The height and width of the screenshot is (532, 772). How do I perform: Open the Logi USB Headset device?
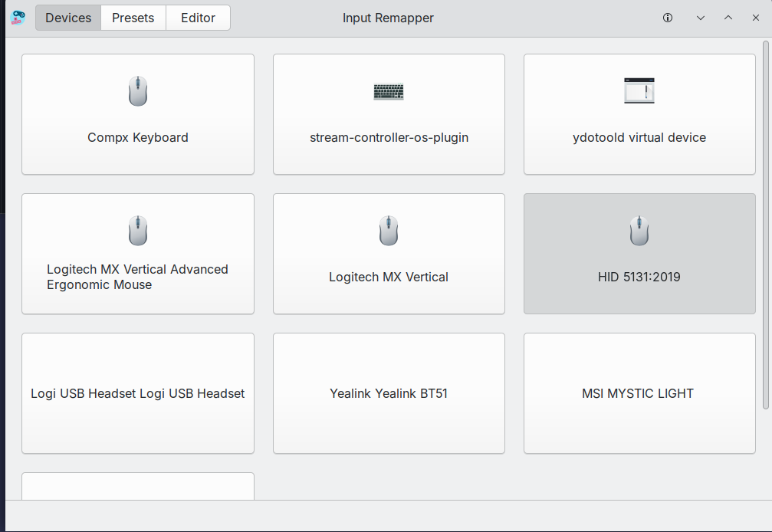pyautogui.click(x=138, y=392)
